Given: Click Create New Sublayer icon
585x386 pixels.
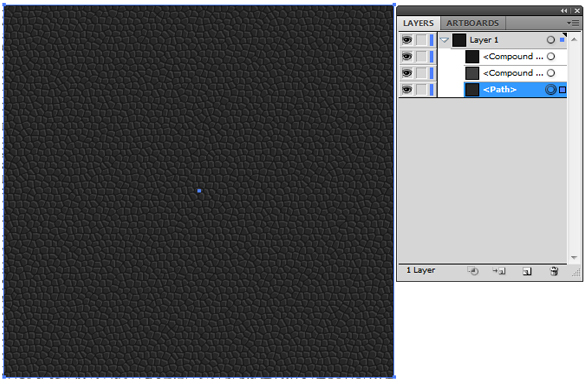Looking at the screenshot, I should coord(499,271).
